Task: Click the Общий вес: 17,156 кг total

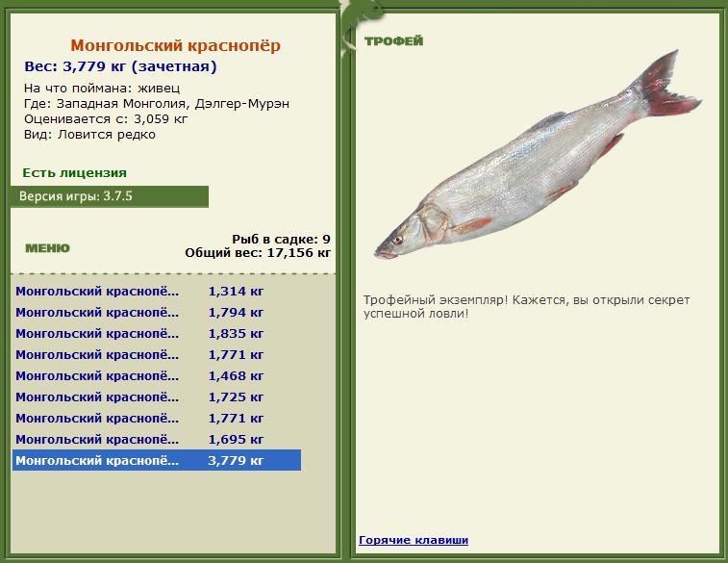Action: pyautogui.click(x=258, y=253)
